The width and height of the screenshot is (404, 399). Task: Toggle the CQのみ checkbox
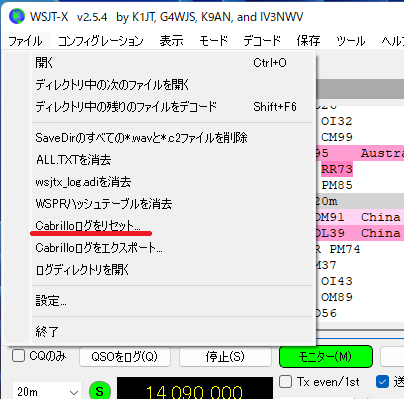[18, 356]
